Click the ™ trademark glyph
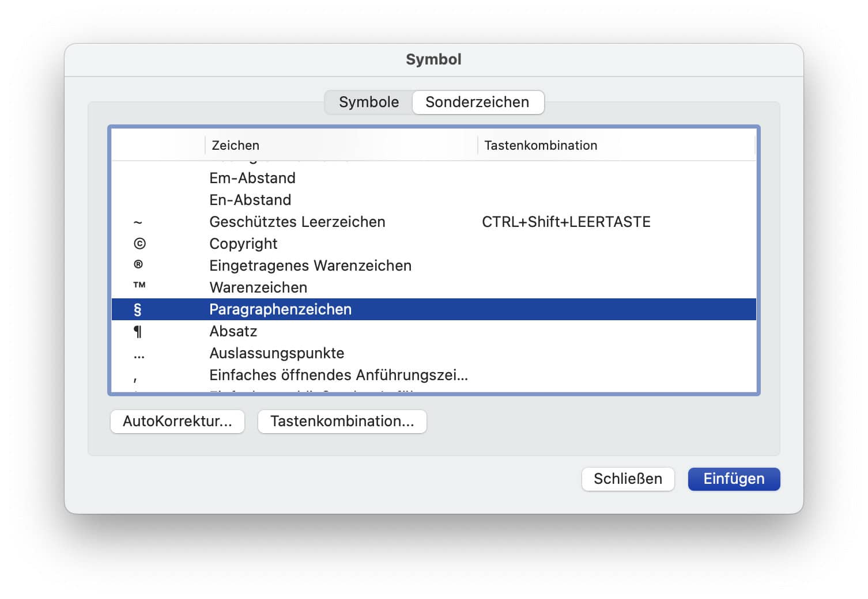The width and height of the screenshot is (868, 599). [139, 285]
